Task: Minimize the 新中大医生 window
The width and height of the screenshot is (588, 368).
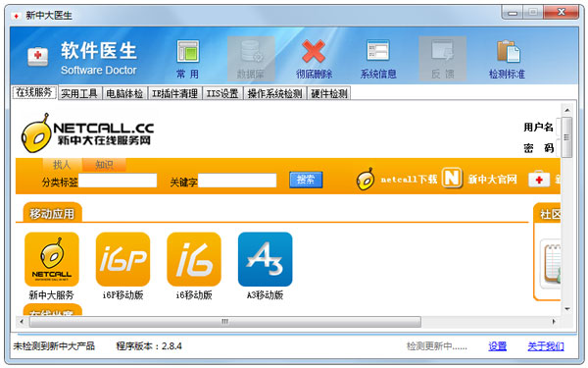Action: point(513,13)
